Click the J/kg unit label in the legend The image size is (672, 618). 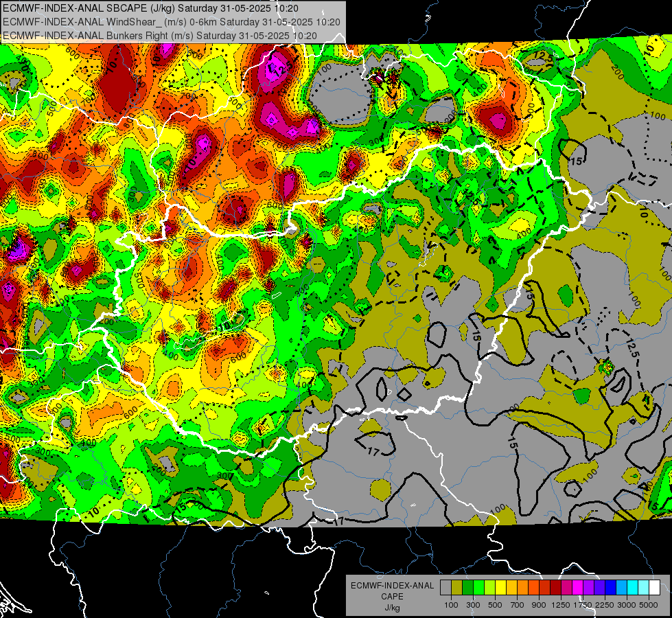pyautogui.click(x=392, y=608)
